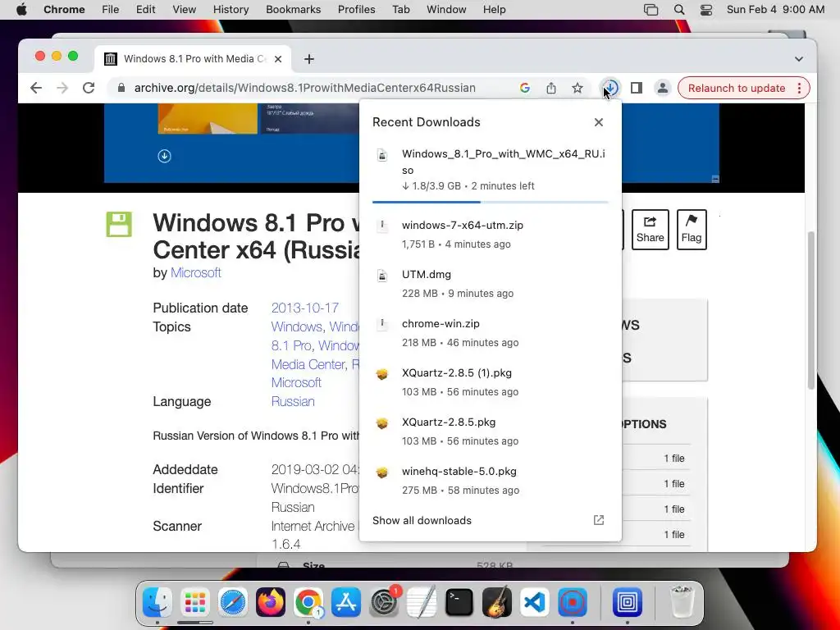Open the Chrome profile avatar
The image size is (840, 630).
click(663, 88)
